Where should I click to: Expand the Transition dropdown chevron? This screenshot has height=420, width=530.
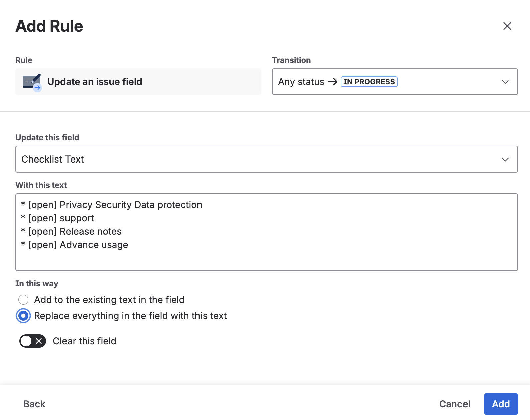(x=505, y=82)
